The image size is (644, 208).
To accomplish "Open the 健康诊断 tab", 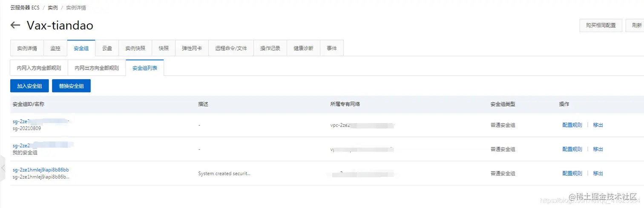I will click(x=303, y=48).
